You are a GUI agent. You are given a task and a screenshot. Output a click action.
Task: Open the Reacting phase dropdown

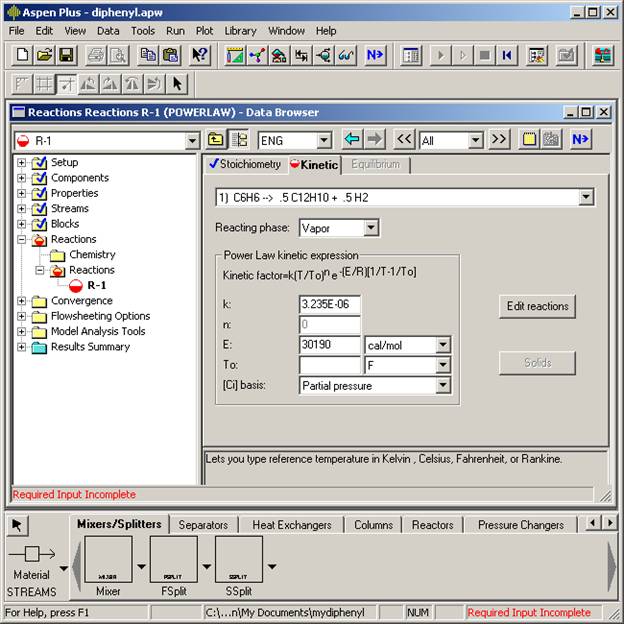coord(370,229)
